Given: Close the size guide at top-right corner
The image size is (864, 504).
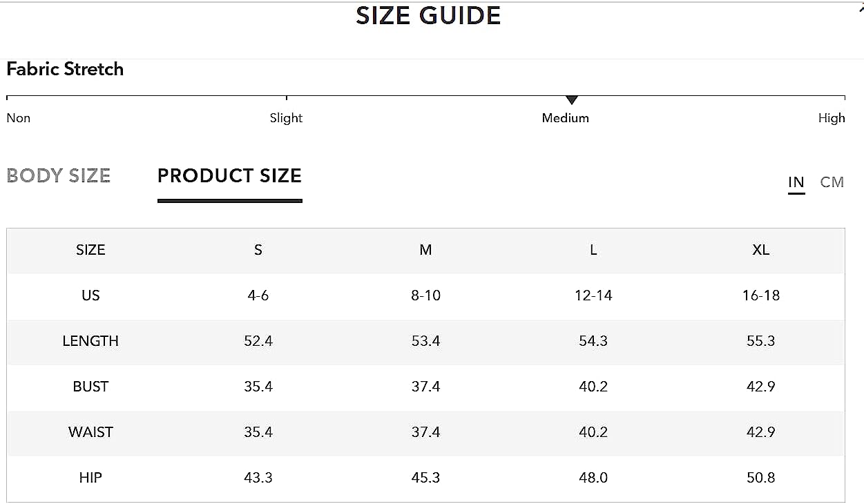Looking at the screenshot, I should click(861, 9).
